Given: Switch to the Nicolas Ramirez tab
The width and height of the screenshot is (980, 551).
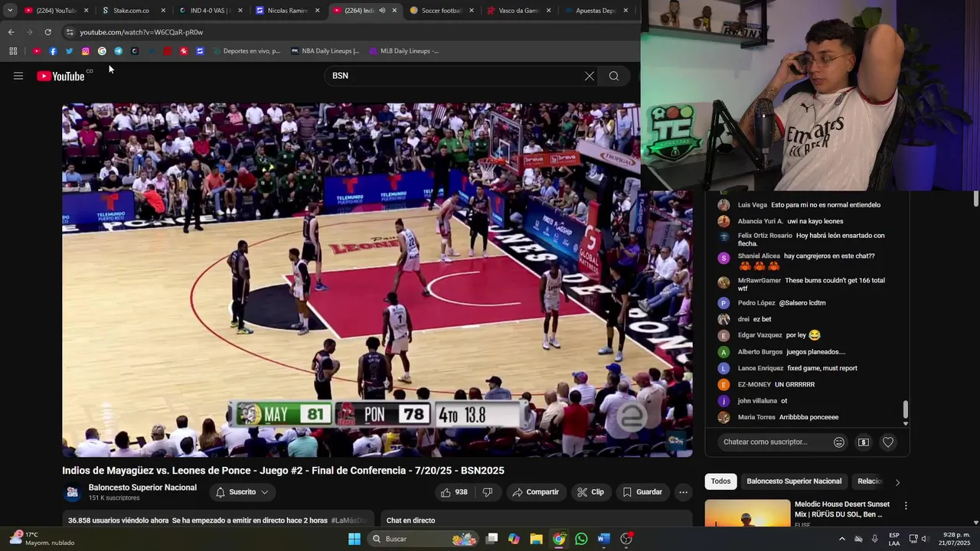Looking at the screenshot, I should click(x=287, y=11).
